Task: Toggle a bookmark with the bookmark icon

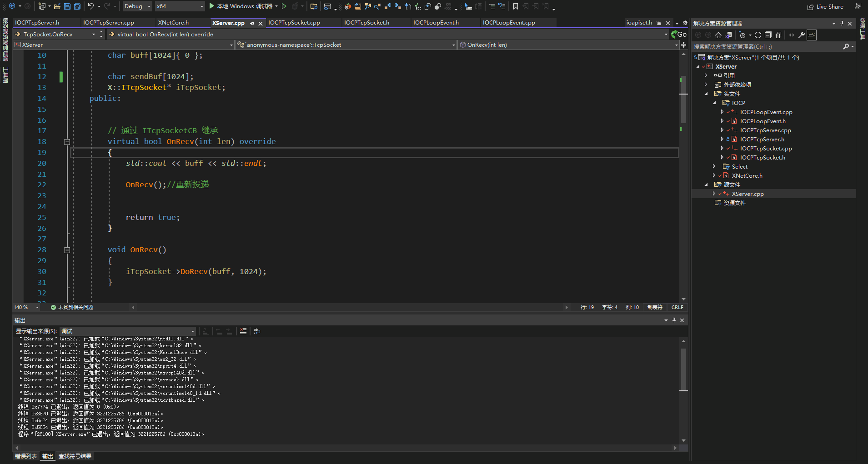Action: pos(515,6)
